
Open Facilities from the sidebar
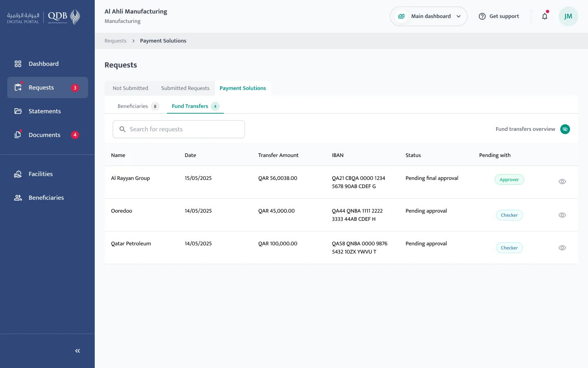tap(47, 174)
